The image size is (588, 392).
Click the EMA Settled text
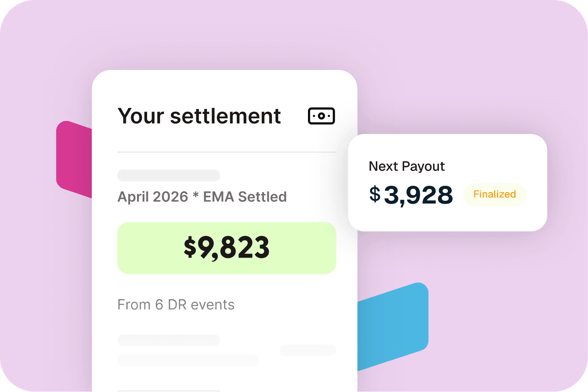pos(245,197)
